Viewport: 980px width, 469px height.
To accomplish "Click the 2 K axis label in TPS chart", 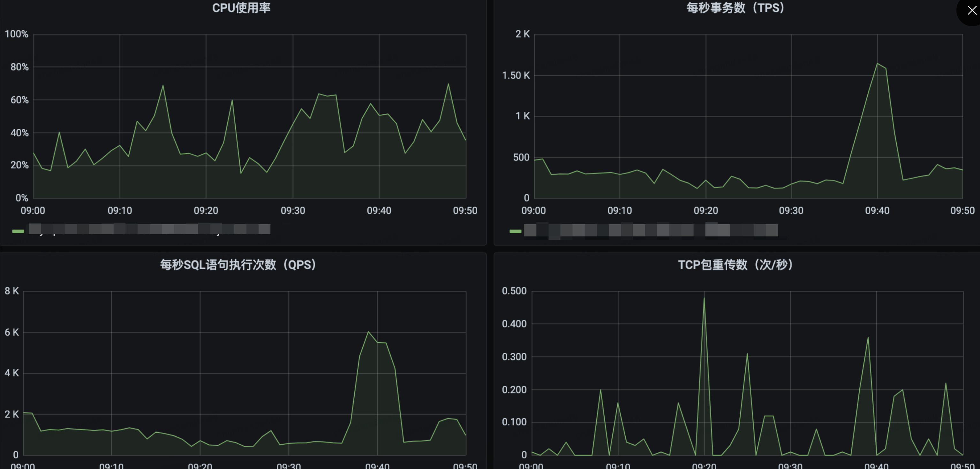I will [522, 34].
